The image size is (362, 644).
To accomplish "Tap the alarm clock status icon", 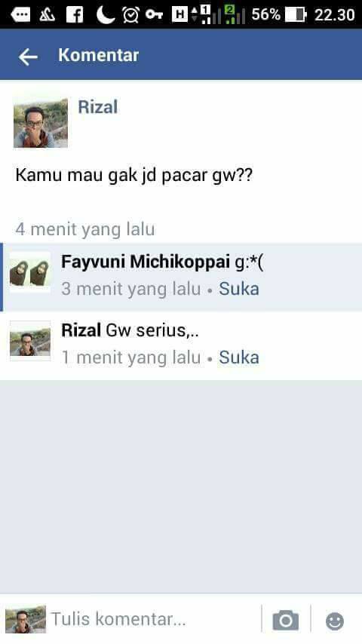I will 130,15.
